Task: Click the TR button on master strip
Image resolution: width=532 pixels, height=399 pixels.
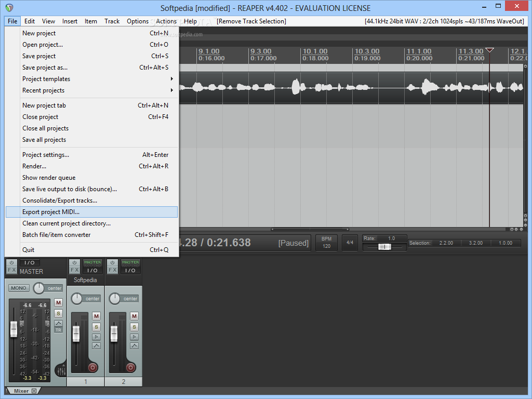Action: (58, 330)
